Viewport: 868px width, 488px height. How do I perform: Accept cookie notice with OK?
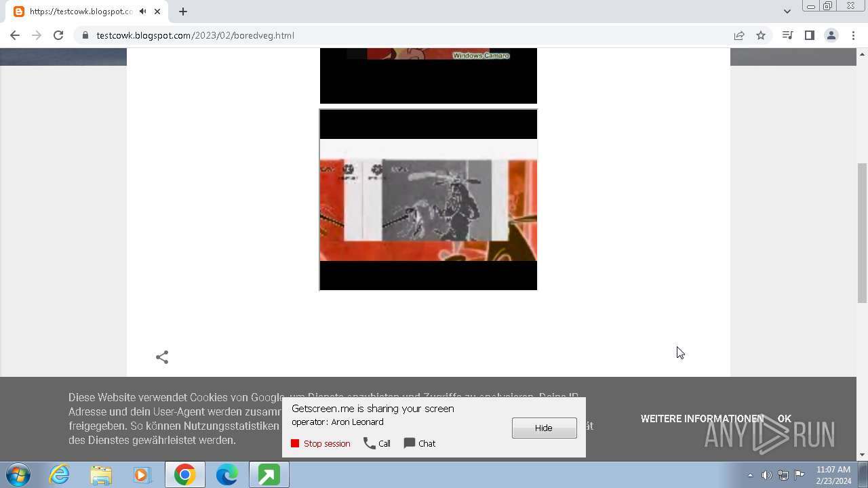coord(785,419)
